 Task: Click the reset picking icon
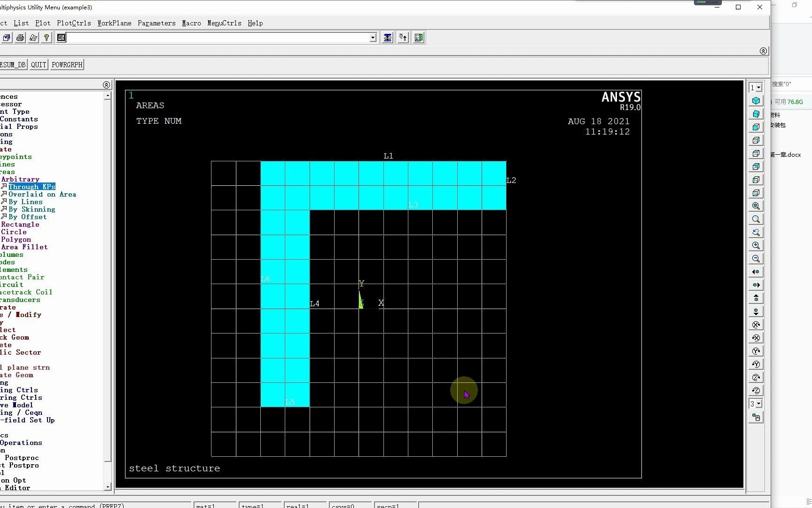403,38
